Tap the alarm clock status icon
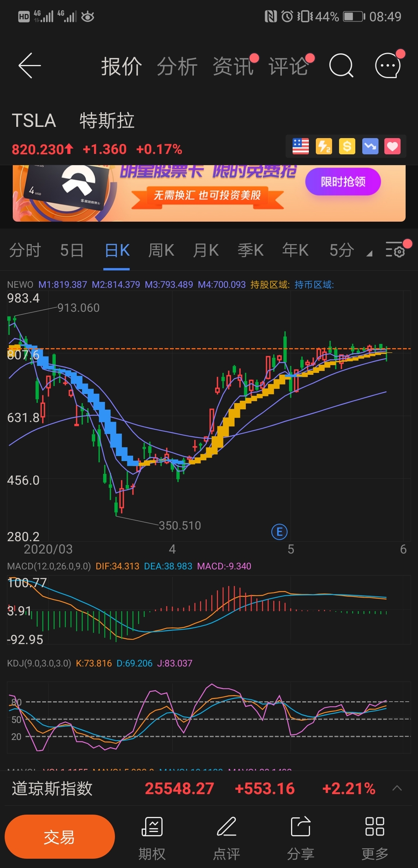Image resolution: width=418 pixels, height=868 pixels. point(287,17)
